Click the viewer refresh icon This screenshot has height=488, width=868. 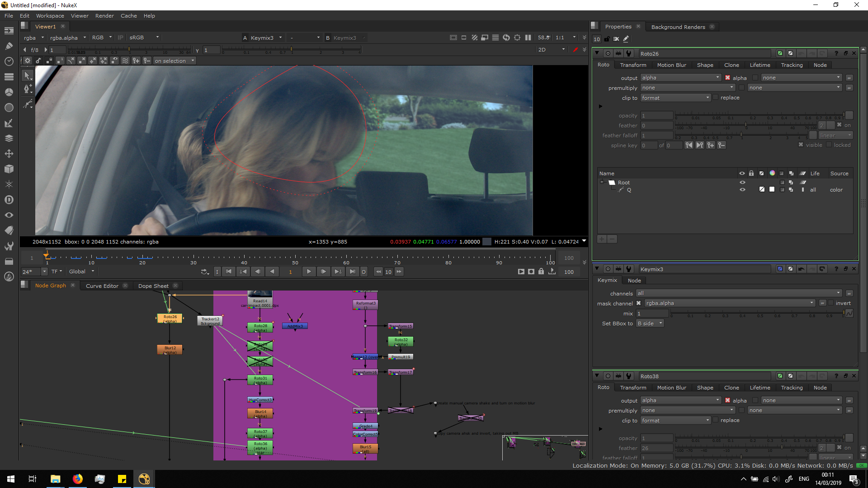[506, 38]
